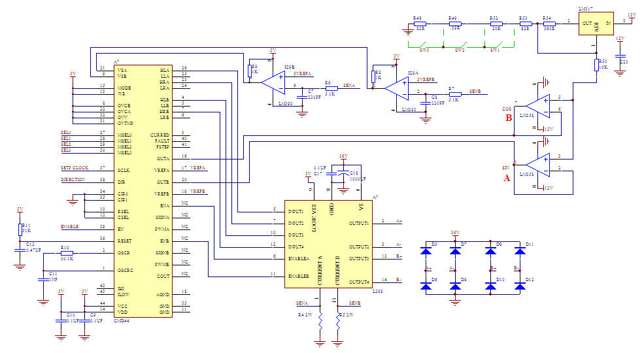Select op-amp triangle marked red A

pos(539,162)
